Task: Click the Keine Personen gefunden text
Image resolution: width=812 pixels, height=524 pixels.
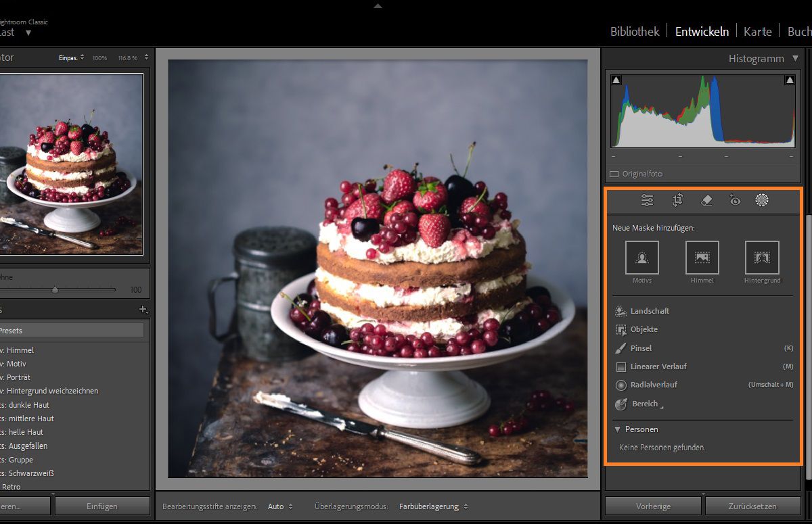Action: point(662,448)
